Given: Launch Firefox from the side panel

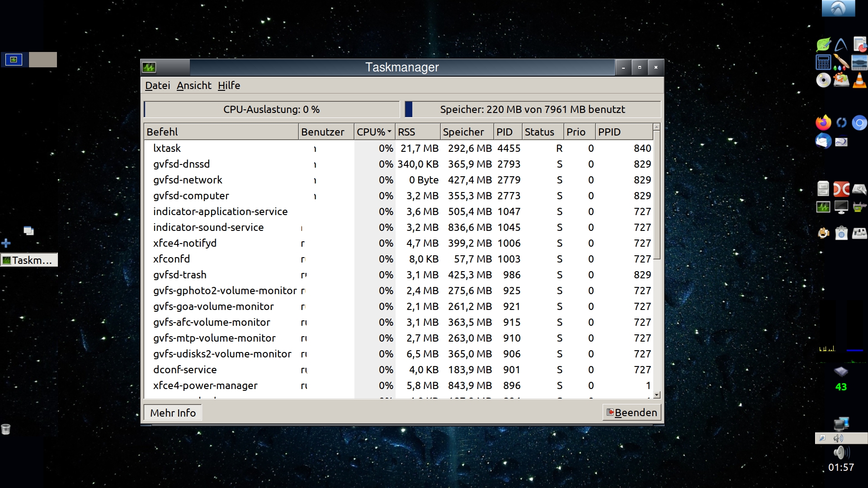Looking at the screenshot, I should point(823,122).
